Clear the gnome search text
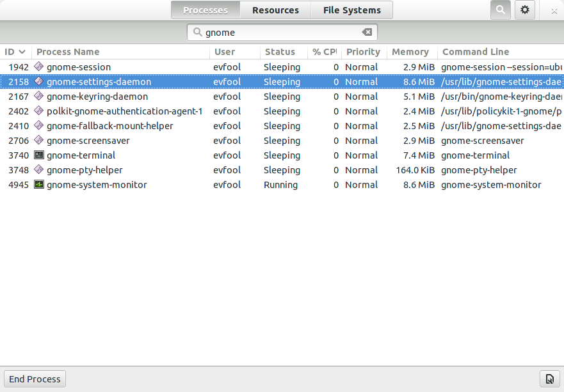The height and width of the screenshot is (392, 564). click(x=367, y=33)
